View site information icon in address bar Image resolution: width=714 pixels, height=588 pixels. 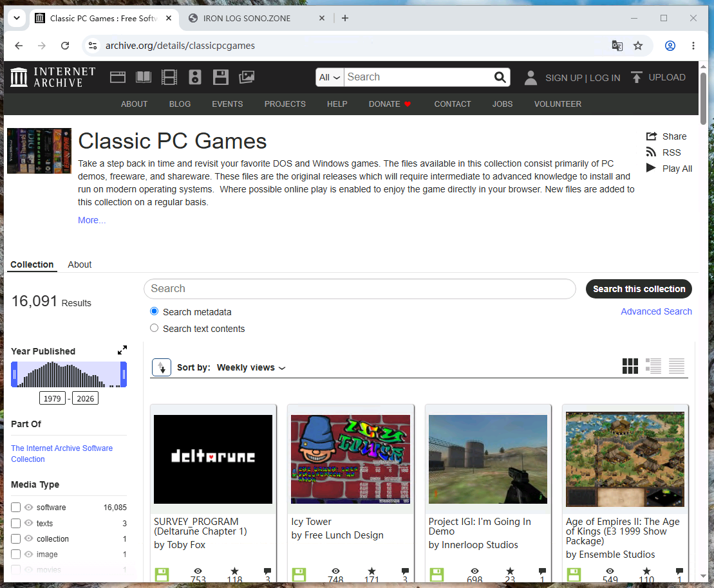pos(93,46)
